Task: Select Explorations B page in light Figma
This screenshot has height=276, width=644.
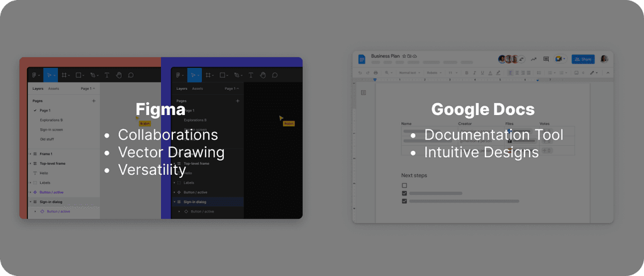Action: pos(52,120)
